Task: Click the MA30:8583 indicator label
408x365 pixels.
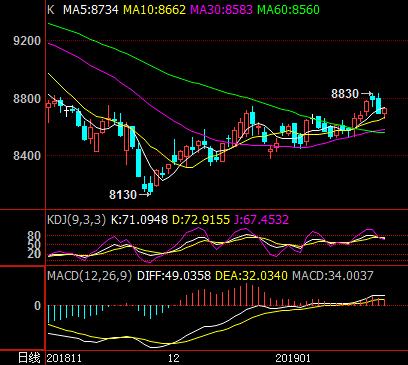Action: click(222, 9)
